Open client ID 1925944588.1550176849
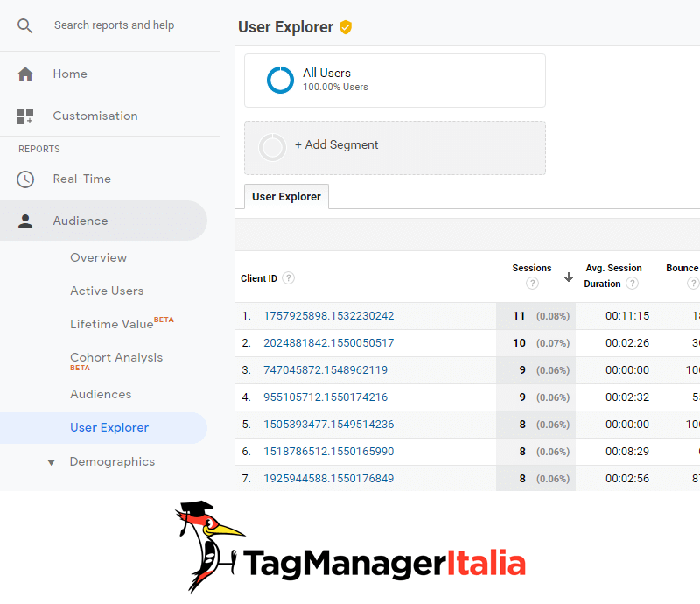The image size is (700, 604). pos(329,479)
